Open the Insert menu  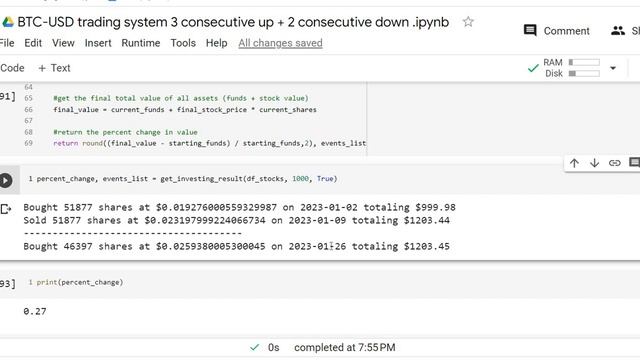[98, 43]
